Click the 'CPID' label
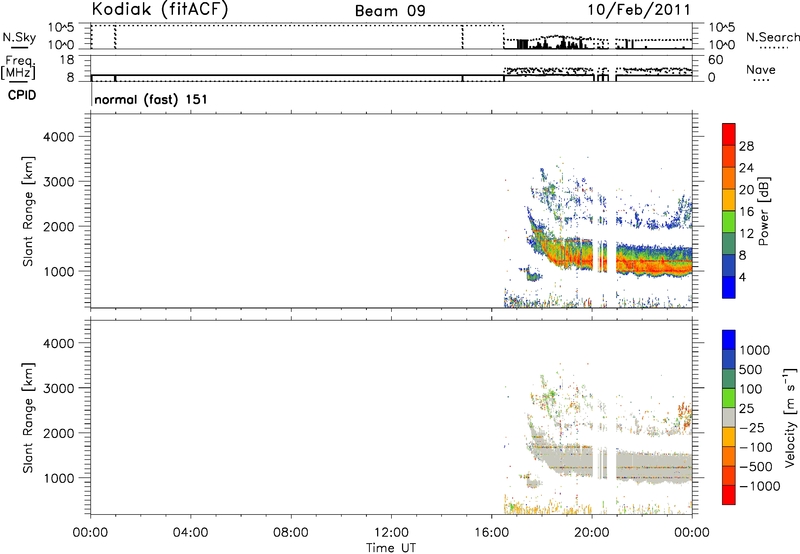 pyautogui.click(x=22, y=95)
